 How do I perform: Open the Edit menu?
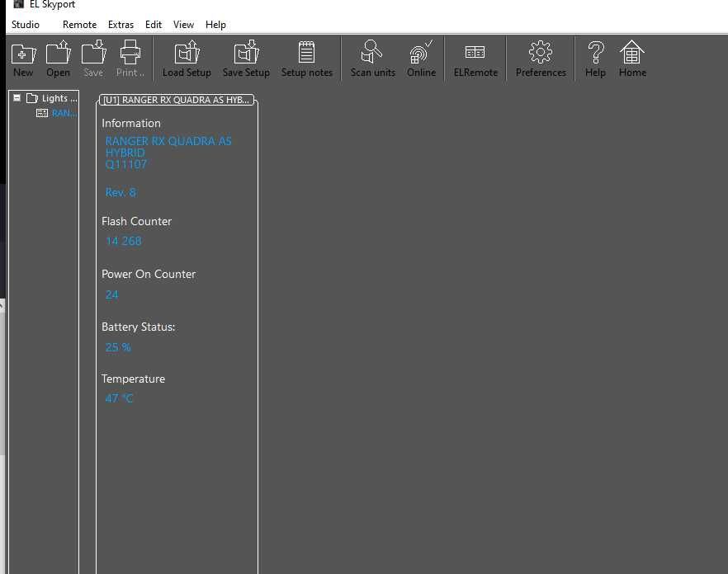tap(154, 25)
